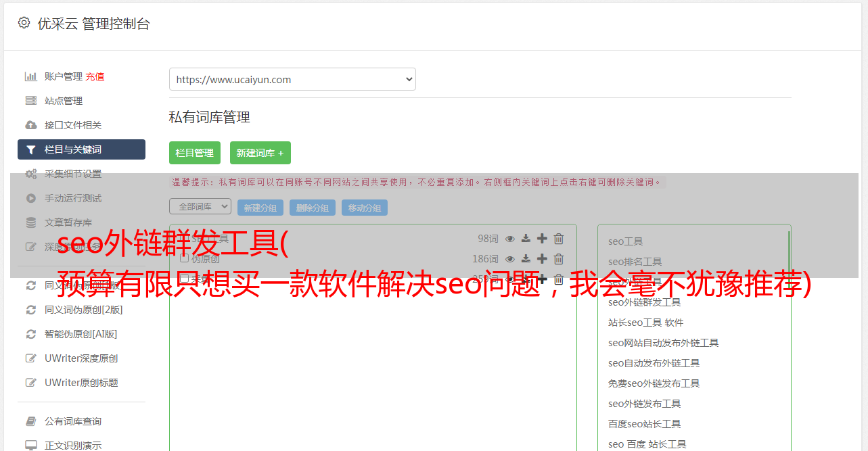Open UWriter原创标题 in sidebar

[x=81, y=383]
